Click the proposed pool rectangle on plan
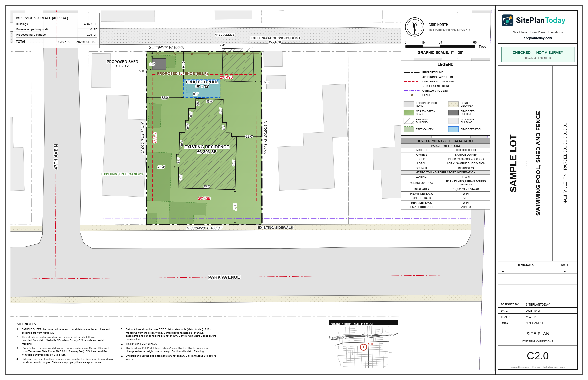 202,88
